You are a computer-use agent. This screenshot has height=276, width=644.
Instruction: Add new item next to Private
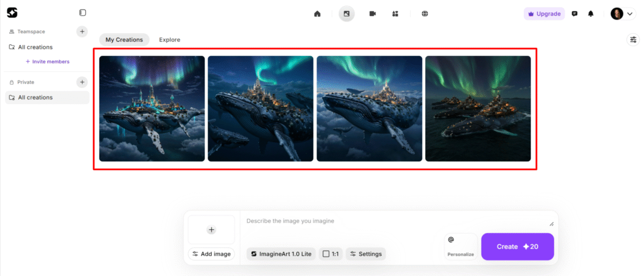click(82, 82)
